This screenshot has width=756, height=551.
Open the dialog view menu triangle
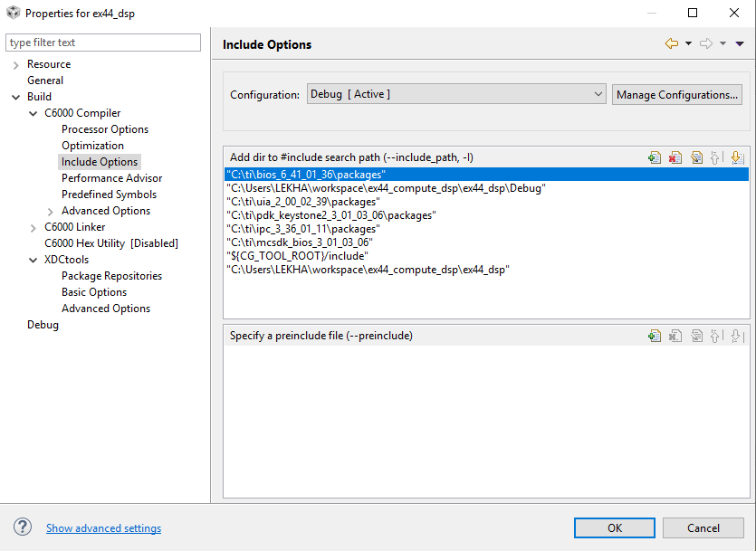[740, 43]
